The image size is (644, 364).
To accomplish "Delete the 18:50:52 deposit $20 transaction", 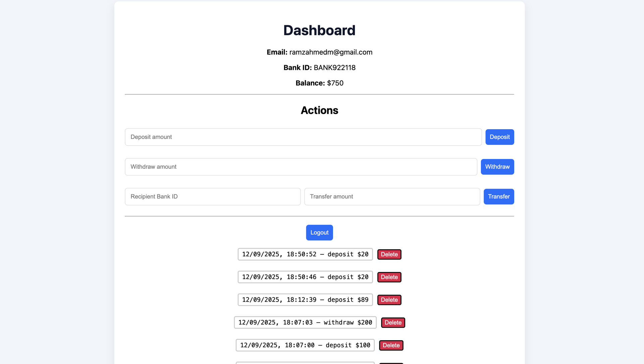I will point(389,254).
